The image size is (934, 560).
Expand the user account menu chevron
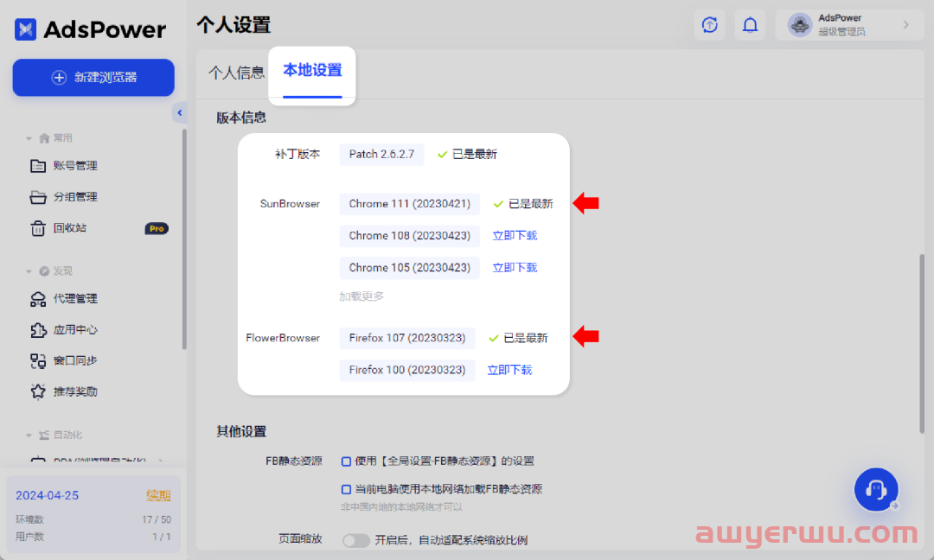pyautogui.click(x=906, y=25)
